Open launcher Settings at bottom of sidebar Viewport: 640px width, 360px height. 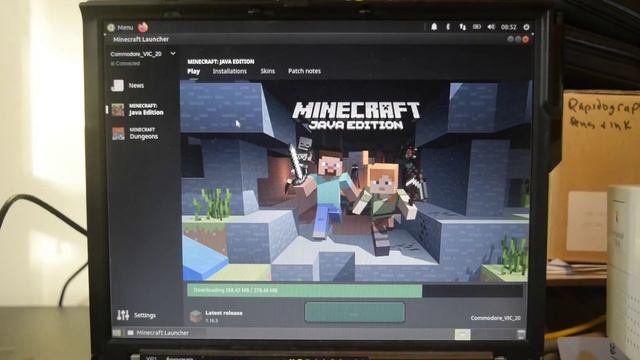[136, 315]
